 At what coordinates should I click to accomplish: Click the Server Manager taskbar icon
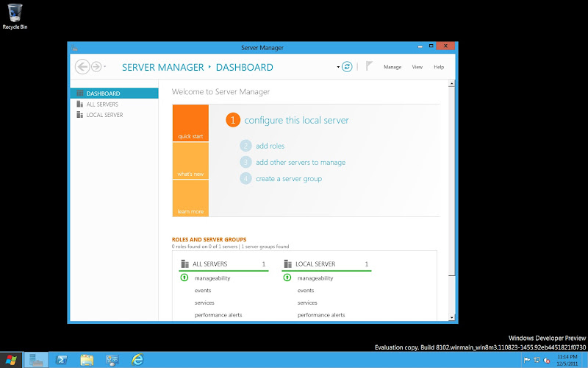(36, 360)
